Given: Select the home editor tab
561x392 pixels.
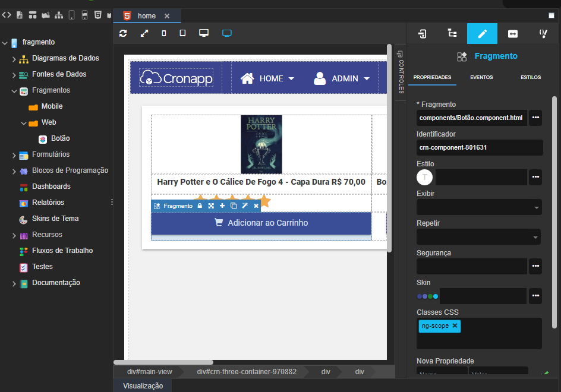Looking at the screenshot, I should pos(147,15).
